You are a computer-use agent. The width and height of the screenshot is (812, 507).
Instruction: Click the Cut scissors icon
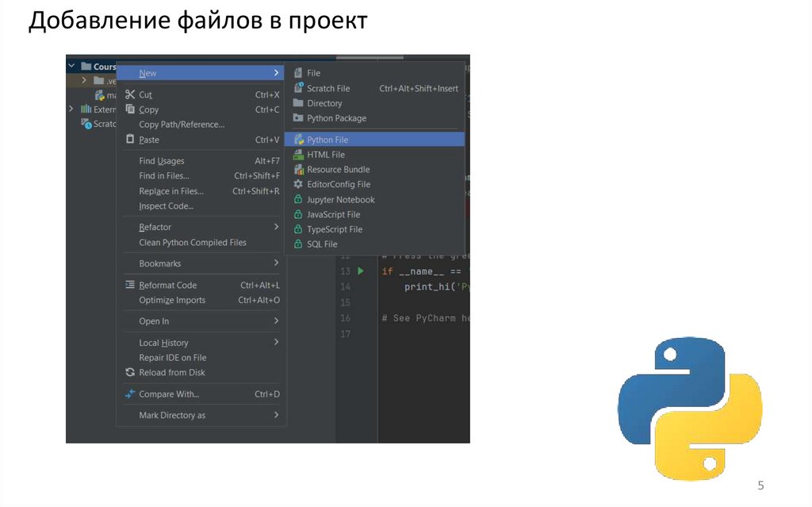pyautogui.click(x=130, y=94)
